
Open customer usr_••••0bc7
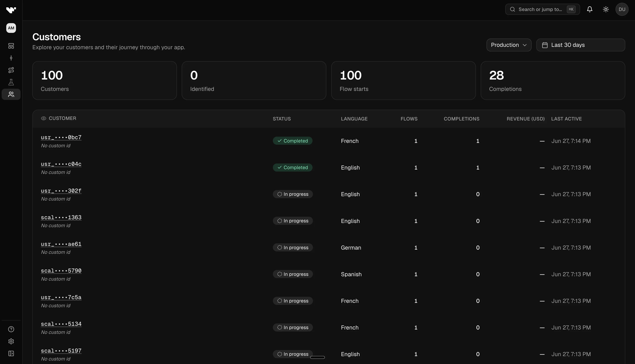(x=61, y=138)
